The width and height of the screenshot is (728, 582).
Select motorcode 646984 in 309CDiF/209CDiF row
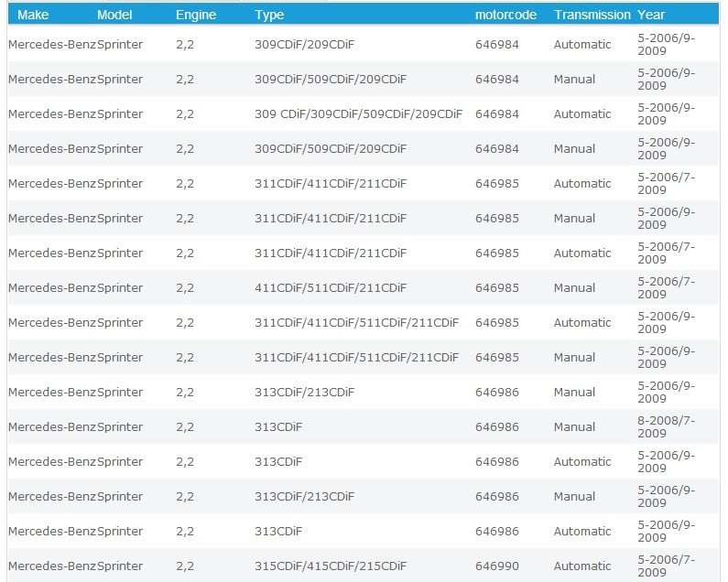click(x=497, y=45)
